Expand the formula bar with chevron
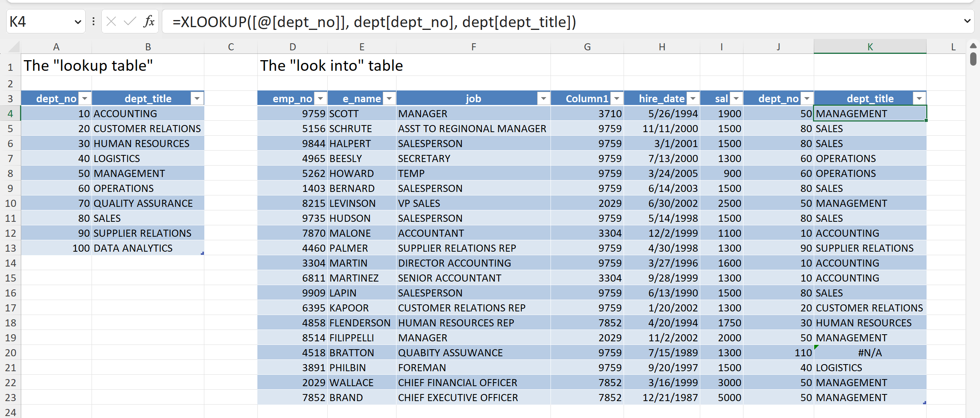The height and width of the screenshot is (418, 980). coord(967,21)
